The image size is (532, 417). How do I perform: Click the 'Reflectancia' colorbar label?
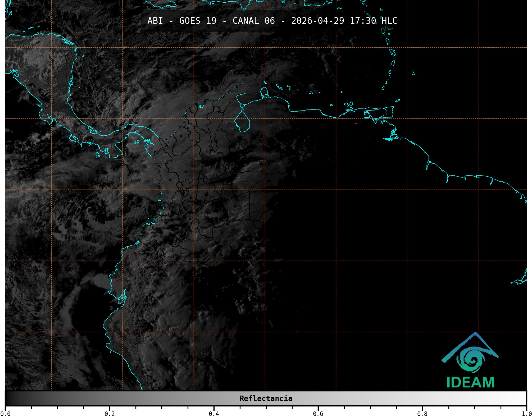(x=266, y=398)
